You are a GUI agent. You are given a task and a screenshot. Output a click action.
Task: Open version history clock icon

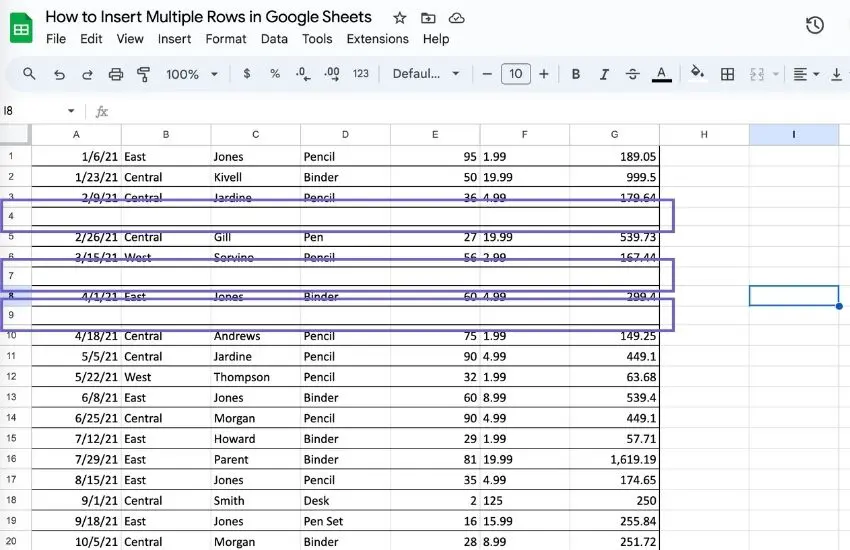click(x=814, y=25)
